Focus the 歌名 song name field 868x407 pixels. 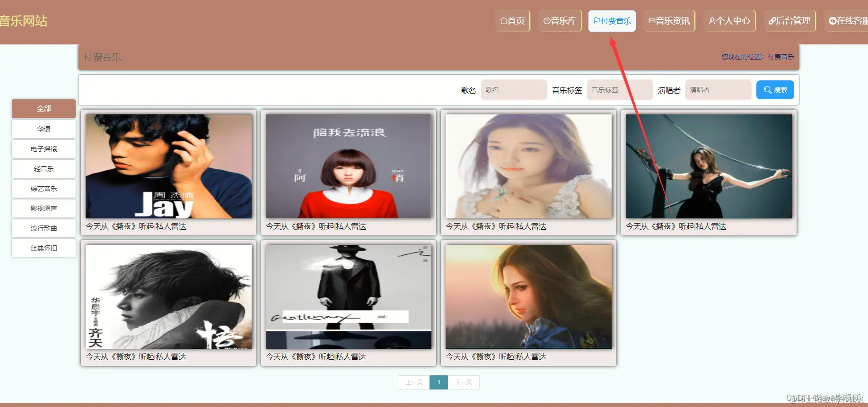click(x=514, y=90)
